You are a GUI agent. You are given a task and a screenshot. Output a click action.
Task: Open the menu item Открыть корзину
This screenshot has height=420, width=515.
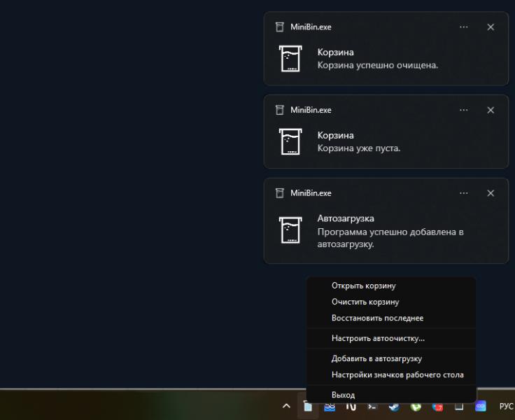point(391,286)
